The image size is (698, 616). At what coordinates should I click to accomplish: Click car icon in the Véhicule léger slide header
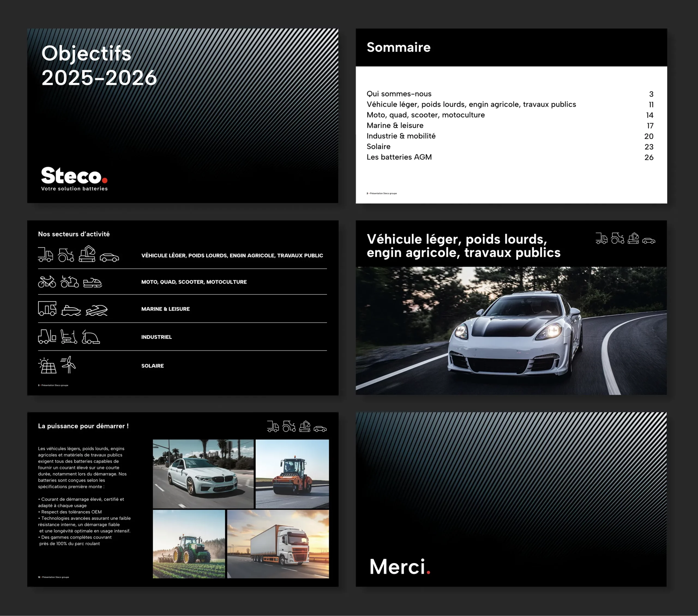[x=649, y=241]
